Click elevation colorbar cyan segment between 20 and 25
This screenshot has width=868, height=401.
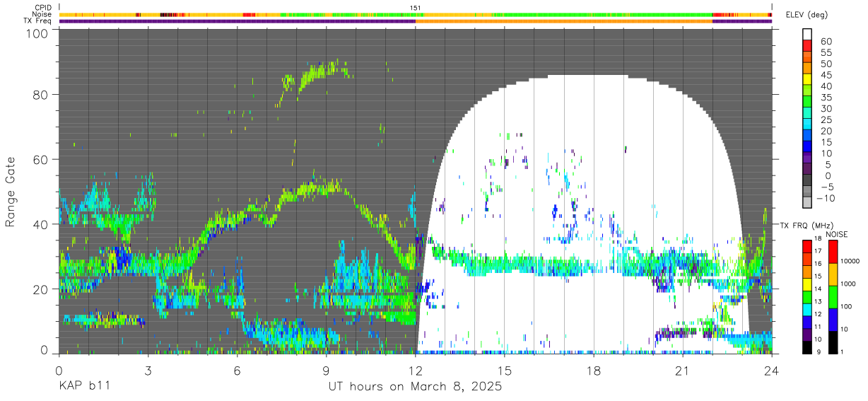[x=807, y=125]
